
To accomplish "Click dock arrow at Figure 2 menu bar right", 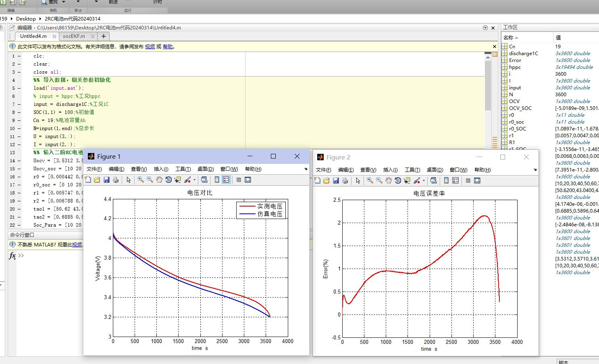I will coord(535,170).
